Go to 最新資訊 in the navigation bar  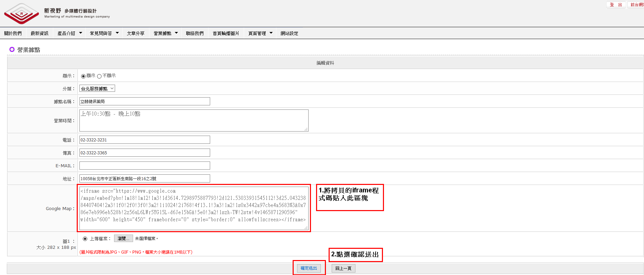[x=39, y=33]
